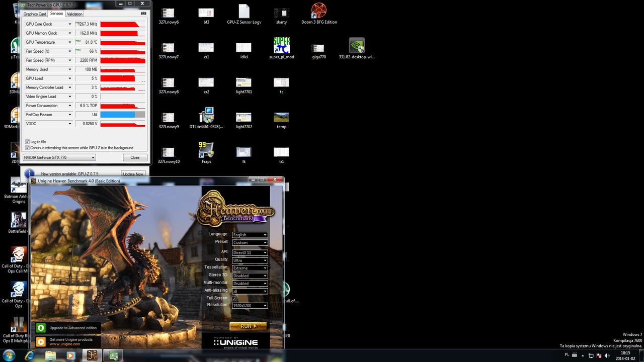Image resolution: width=644 pixels, height=362 pixels.
Task: Open the Multi-monitor dropdown
Action: tap(250, 283)
